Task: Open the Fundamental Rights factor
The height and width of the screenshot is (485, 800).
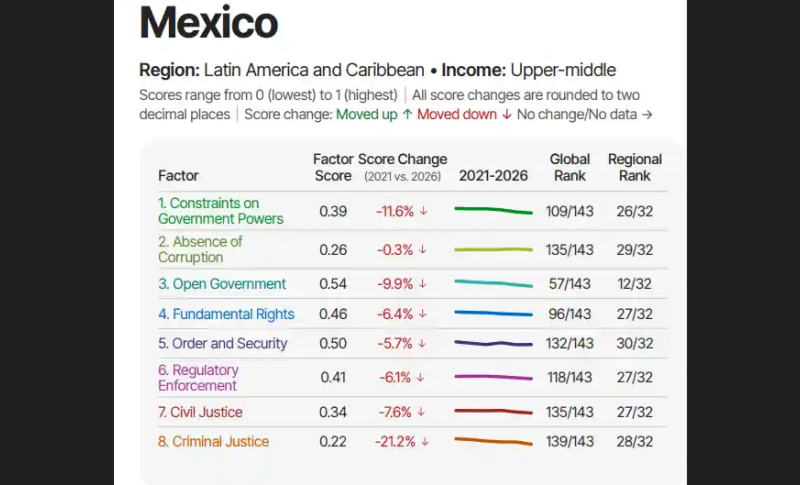Action: (x=226, y=314)
